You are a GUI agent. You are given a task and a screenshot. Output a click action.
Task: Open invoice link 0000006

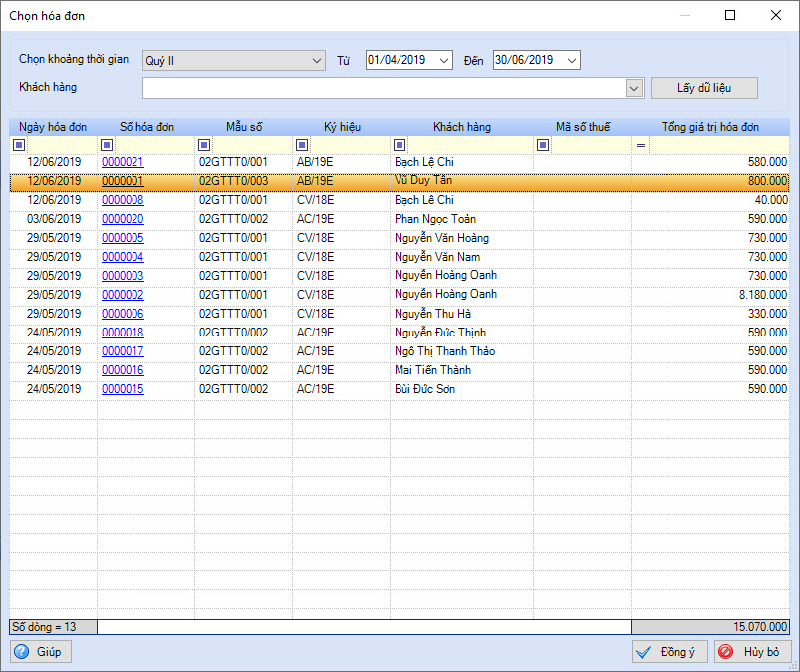tap(123, 313)
